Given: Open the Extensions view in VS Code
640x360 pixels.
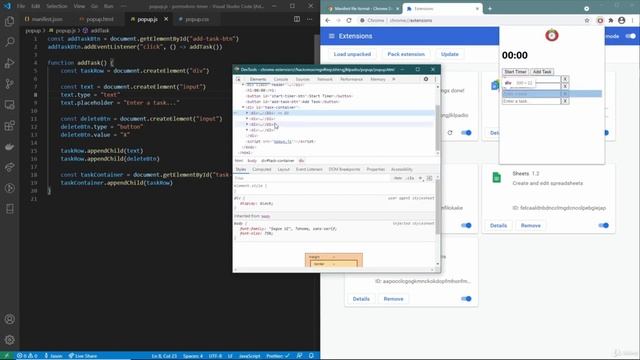Looking at the screenshot, I should (9, 125).
